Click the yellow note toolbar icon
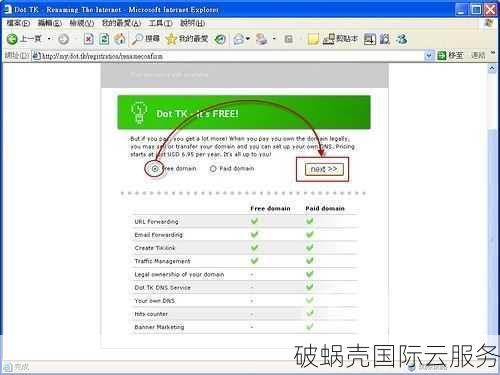500x375 pixels. point(313,39)
